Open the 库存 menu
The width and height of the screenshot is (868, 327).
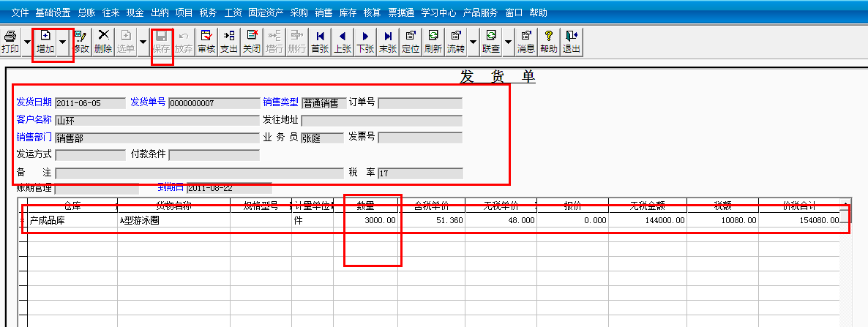pyautogui.click(x=348, y=12)
